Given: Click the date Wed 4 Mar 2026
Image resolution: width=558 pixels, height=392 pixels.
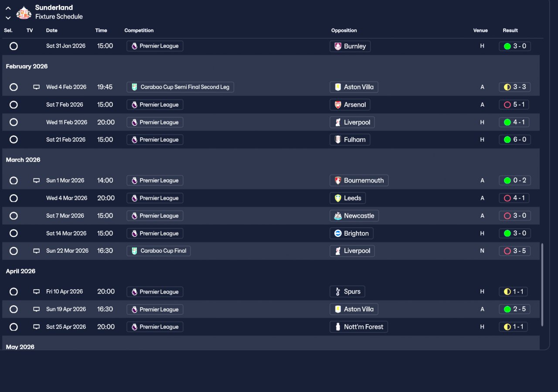Looking at the screenshot, I should [x=67, y=198].
